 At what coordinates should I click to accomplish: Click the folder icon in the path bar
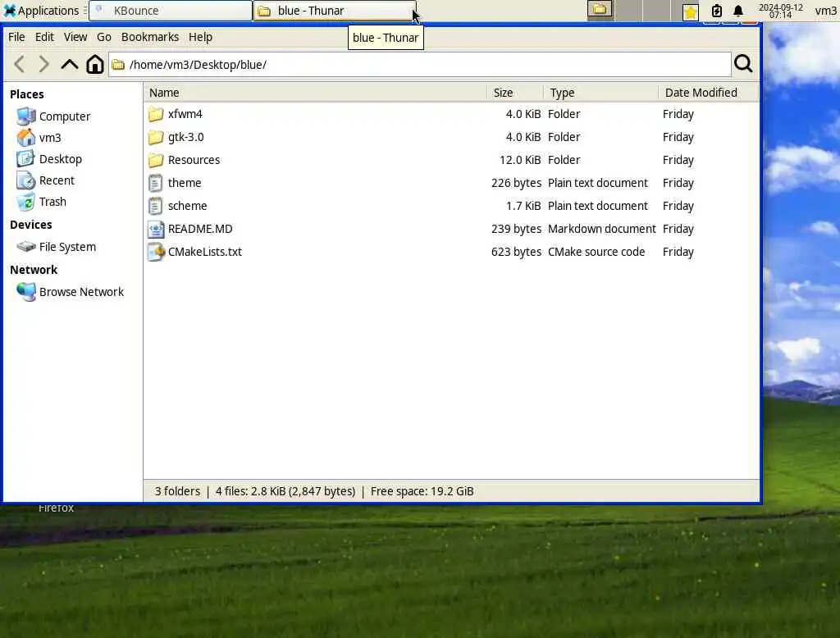pos(118,65)
